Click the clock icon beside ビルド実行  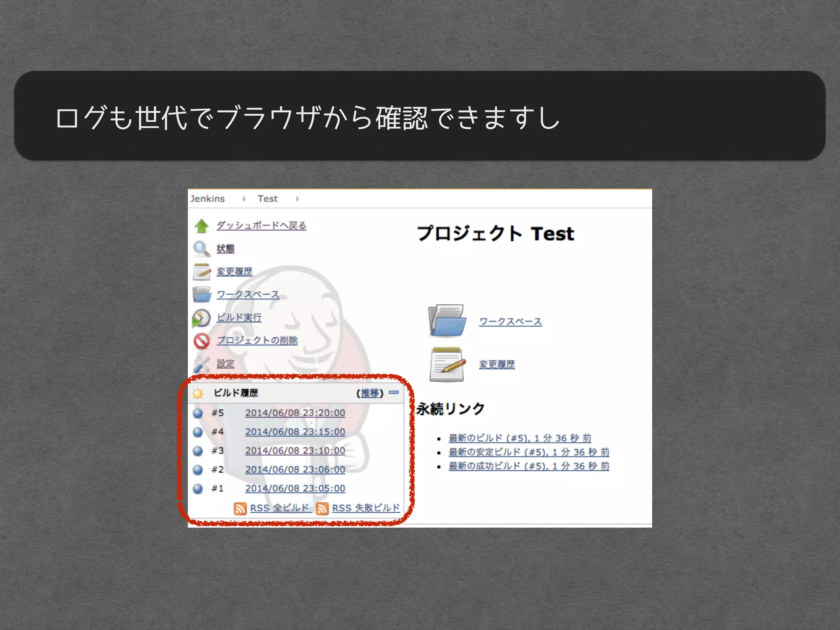[x=201, y=318]
